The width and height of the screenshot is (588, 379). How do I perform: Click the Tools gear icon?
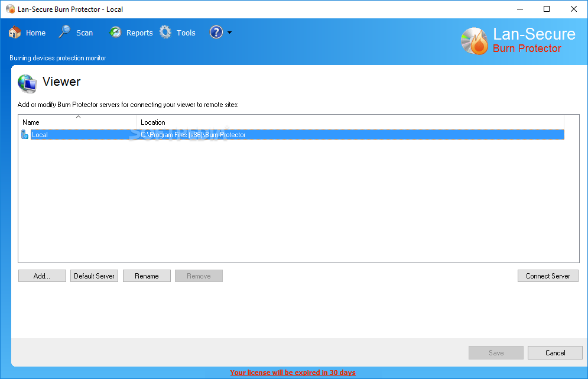[165, 33]
